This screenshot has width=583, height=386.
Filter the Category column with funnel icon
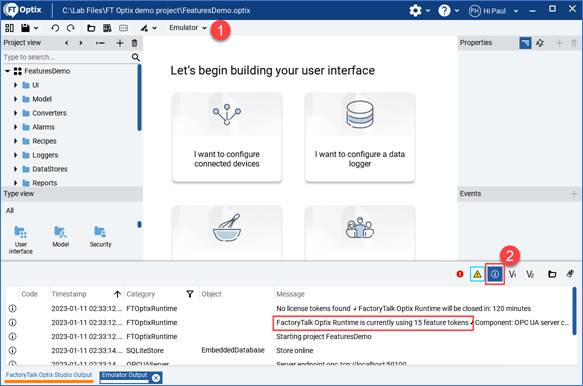click(x=190, y=294)
